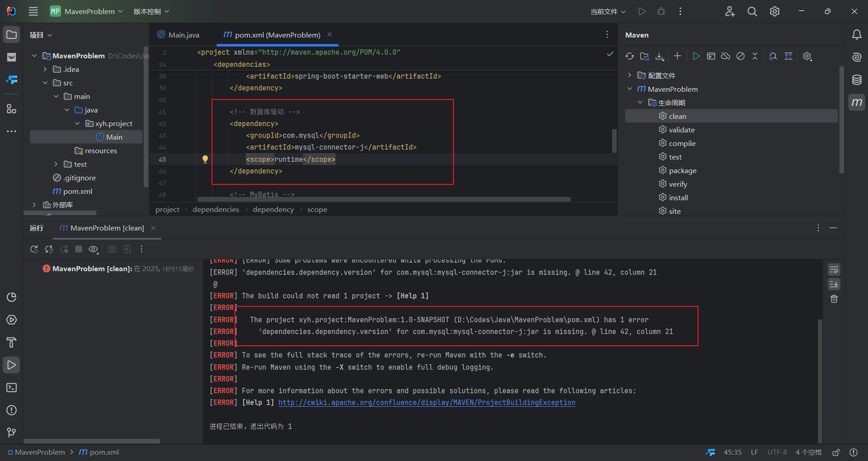Image resolution: width=868 pixels, height=461 pixels.
Task: Run Maven build green play icon
Action: [696, 56]
